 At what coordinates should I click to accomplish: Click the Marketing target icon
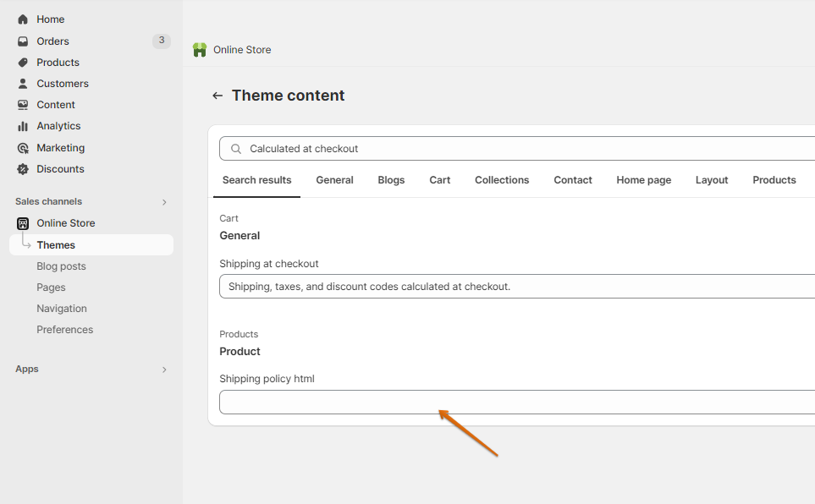23,148
